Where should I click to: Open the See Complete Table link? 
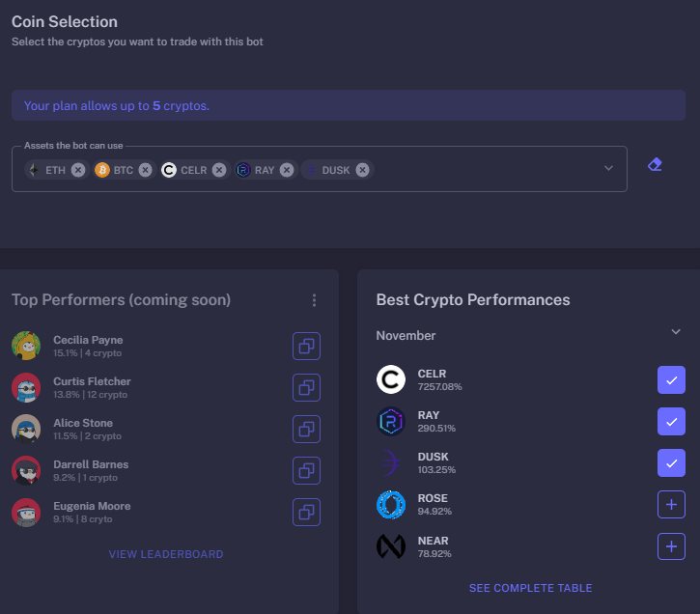tap(530, 588)
